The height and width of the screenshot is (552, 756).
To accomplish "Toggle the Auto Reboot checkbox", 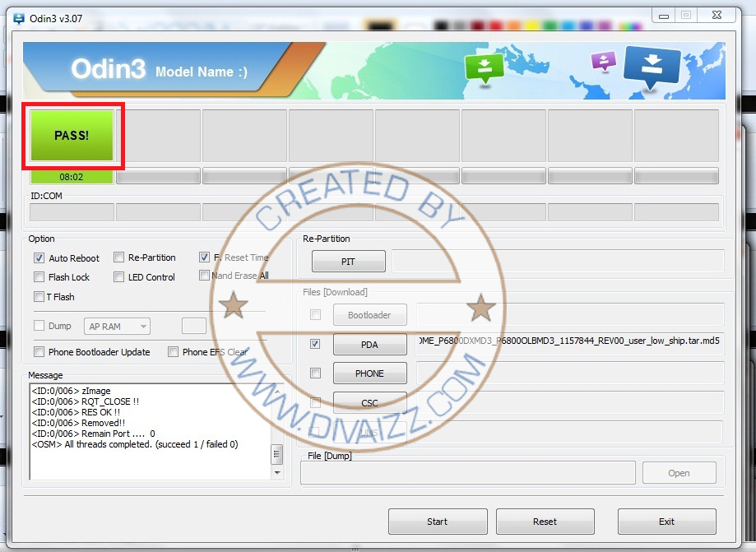I will coord(39,258).
